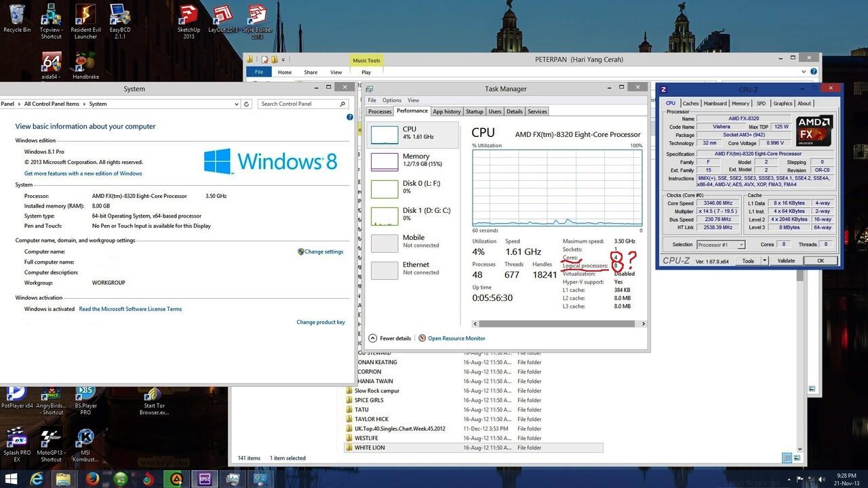
Task: Select Ethernet in Task Manager sidebar
Action: tap(412, 269)
